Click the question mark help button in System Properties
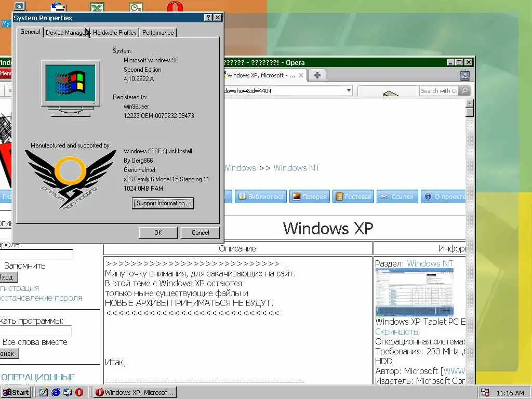The width and height of the screenshot is (532, 399). tap(208, 17)
